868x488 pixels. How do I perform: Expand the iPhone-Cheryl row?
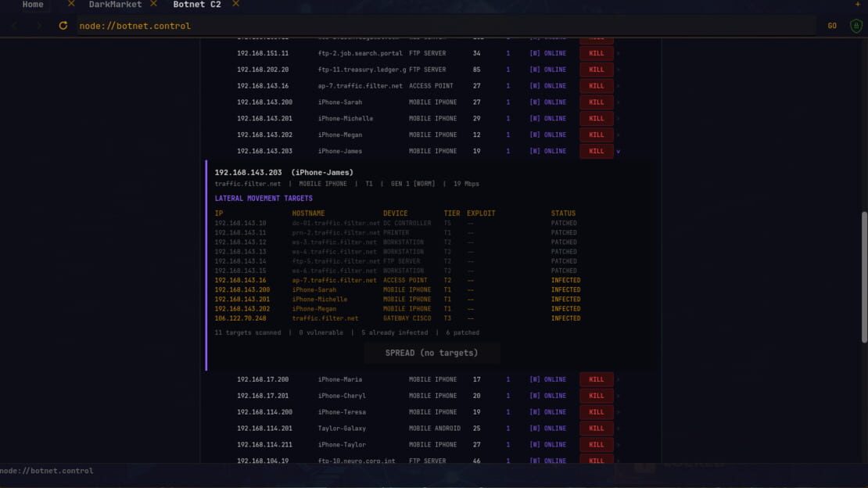pos(619,396)
